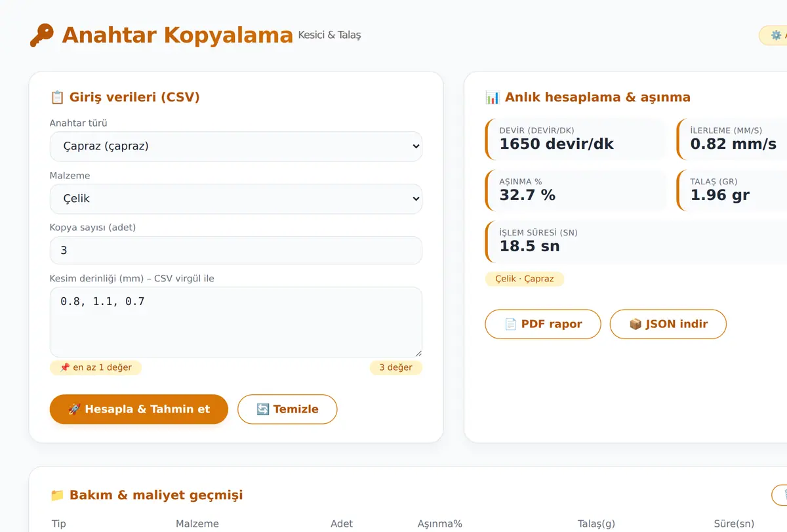
Task: Click the 32.7 % wear value
Action: click(x=527, y=195)
